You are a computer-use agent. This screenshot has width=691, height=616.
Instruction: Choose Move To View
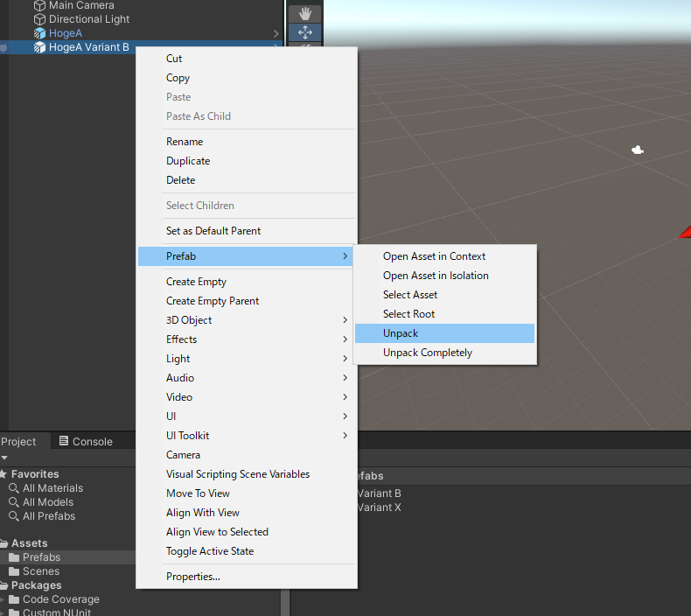pyautogui.click(x=247, y=493)
